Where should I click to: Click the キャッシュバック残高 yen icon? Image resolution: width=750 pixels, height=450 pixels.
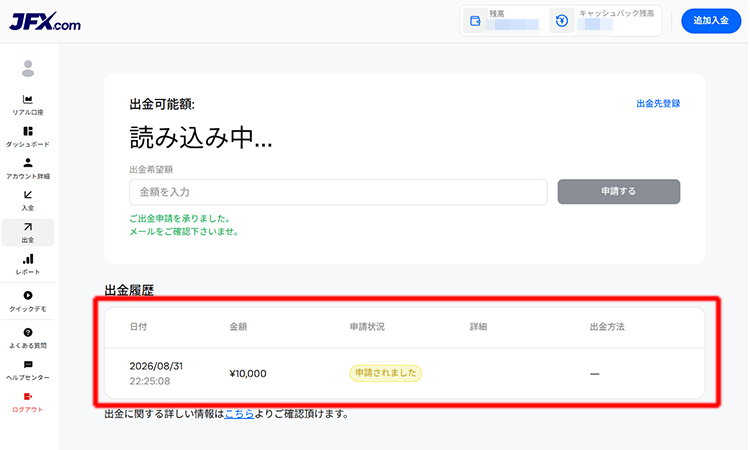pos(562,21)
